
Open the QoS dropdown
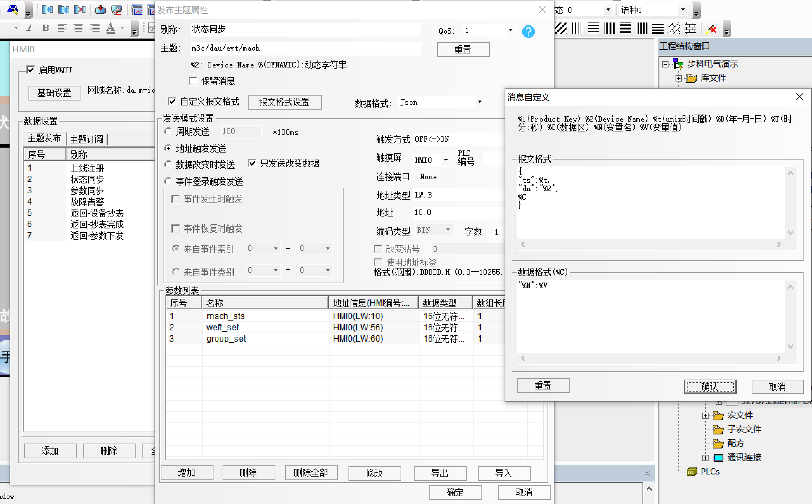[x=510, y=30]
